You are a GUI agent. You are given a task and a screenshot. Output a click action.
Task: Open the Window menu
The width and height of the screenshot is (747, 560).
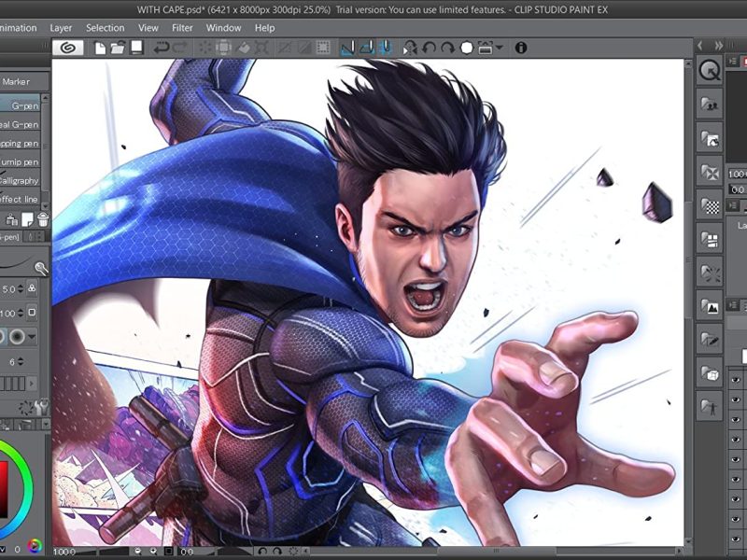click(x=223, y=28)
